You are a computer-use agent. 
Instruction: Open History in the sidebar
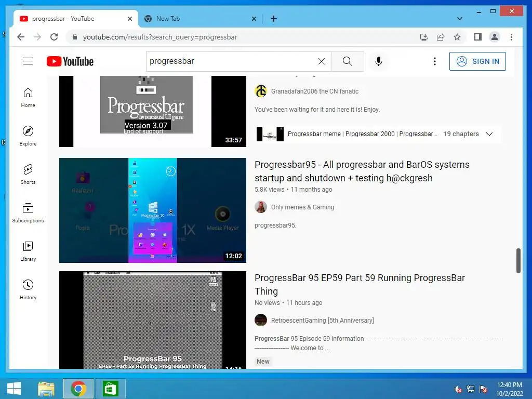(x=28, y=289)
